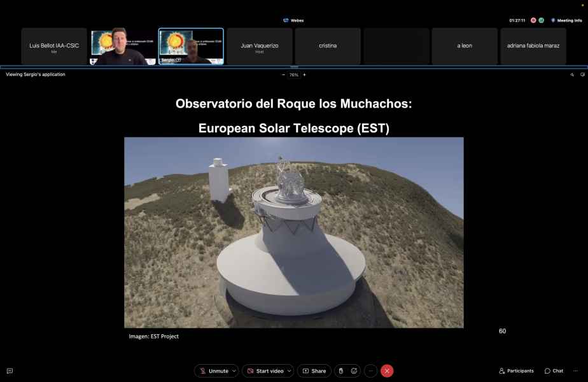Select Juan Vaquerizo's participant tile
The width and height of the screenshot is (588, 382).
coord(260,46)
